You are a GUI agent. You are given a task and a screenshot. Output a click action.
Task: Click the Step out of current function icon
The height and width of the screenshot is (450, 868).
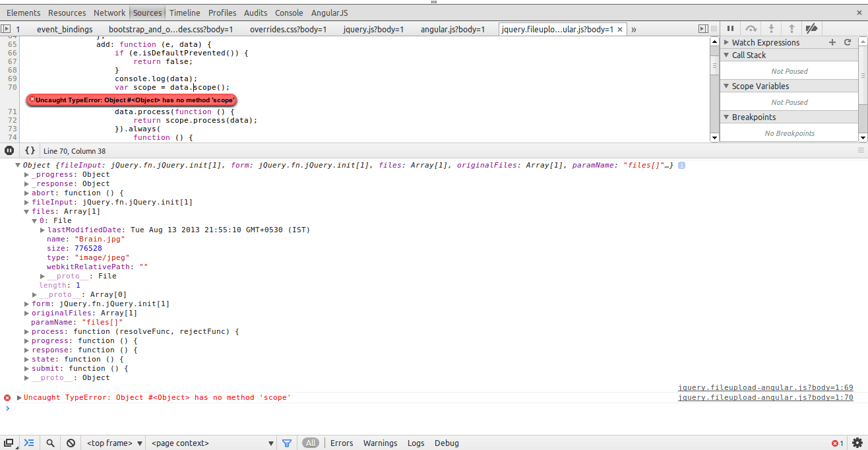[791, 28]
